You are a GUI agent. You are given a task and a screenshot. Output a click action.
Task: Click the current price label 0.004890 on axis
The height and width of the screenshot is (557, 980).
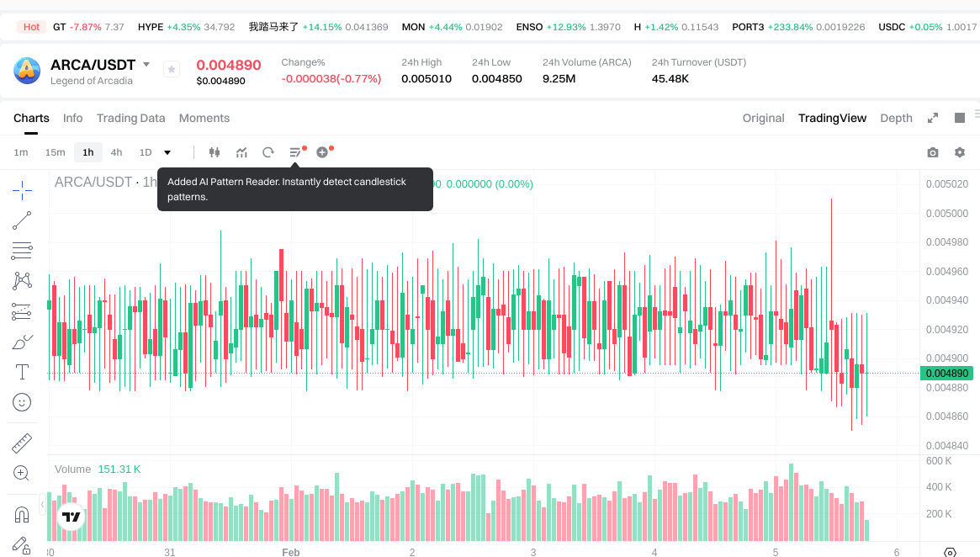[946, 373]
